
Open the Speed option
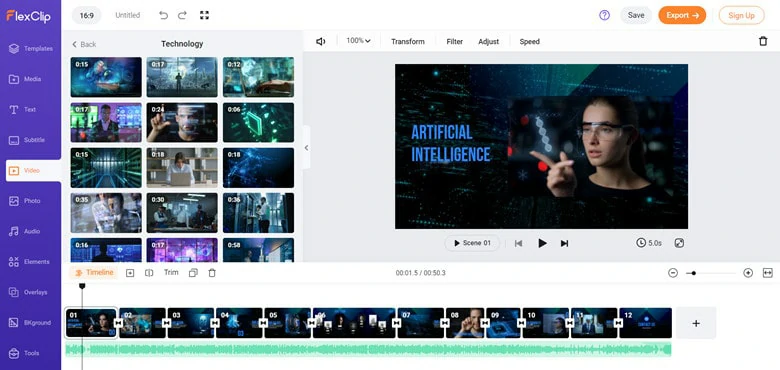click(530, 42)
